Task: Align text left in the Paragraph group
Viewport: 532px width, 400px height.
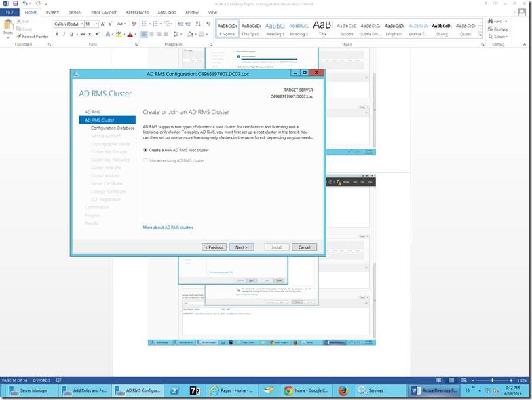Action: tap(144, 34)
